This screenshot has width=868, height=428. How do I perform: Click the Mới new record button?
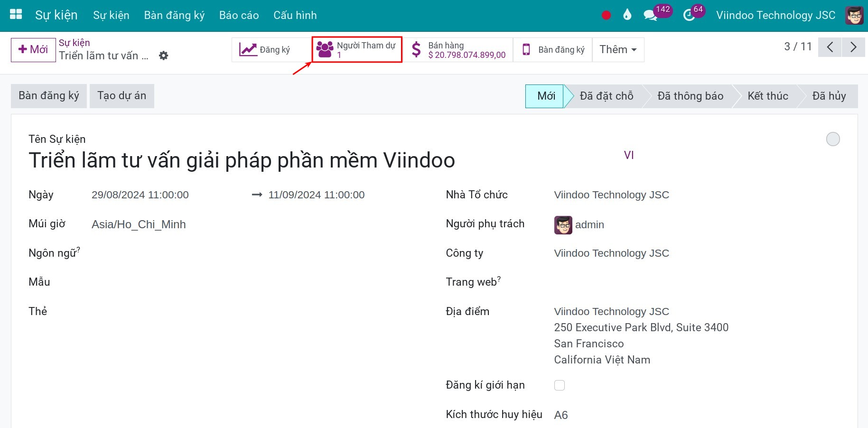(33, 50)
